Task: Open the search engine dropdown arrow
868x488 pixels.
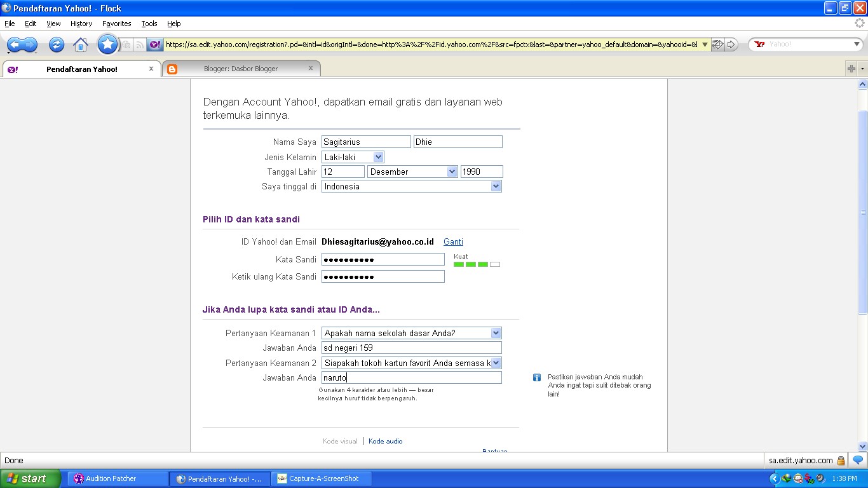Action: 857,44
